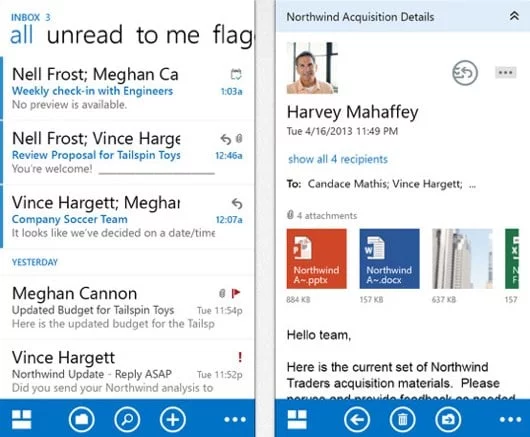Click the YESTERDAY group header
Image resolution: width=530 pixels, height=437 pixels.
[x=35, y=262]
